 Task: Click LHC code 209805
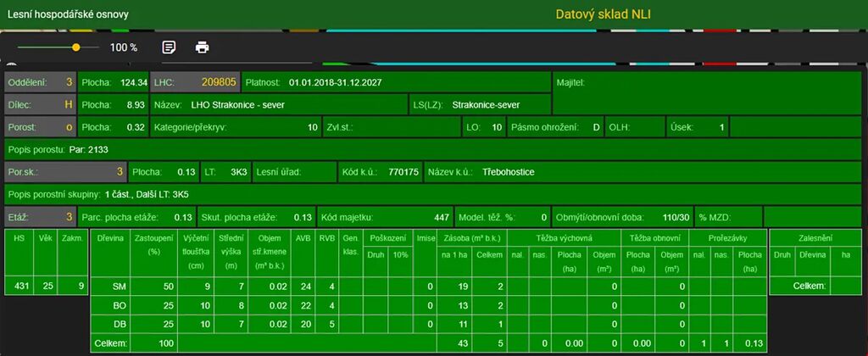(x=219, y=83)
